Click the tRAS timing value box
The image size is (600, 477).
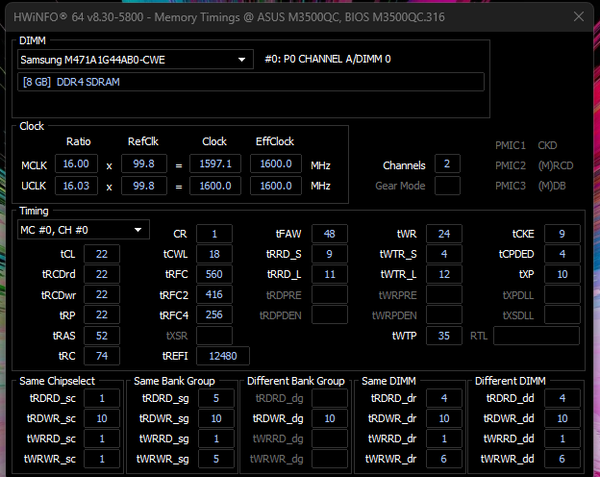pyautogui.click(x=101, y=335)
